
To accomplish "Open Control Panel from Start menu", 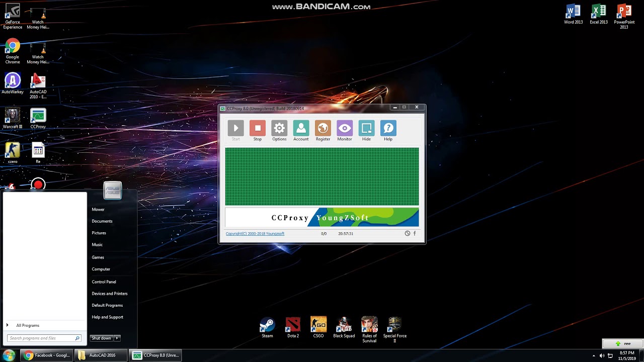I will [104, 282].
